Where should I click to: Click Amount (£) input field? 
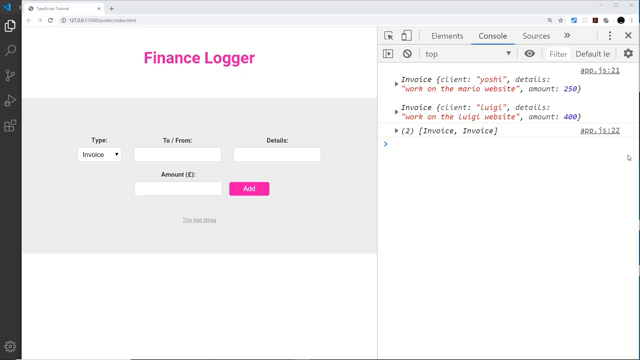pos(178,189)
